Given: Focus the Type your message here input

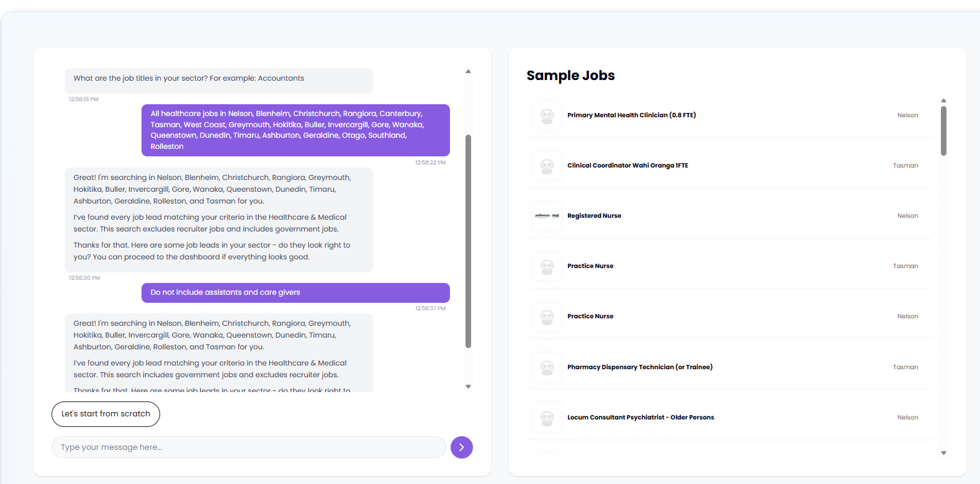Looking at the screenshot, I should click(x=248, y=447).
